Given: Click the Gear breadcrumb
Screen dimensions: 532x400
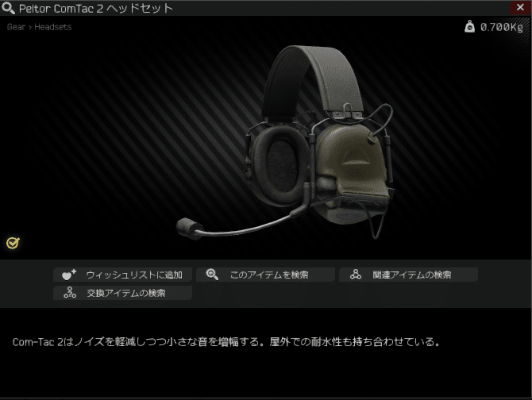Looking at the screenshot, I should (16, 27).
